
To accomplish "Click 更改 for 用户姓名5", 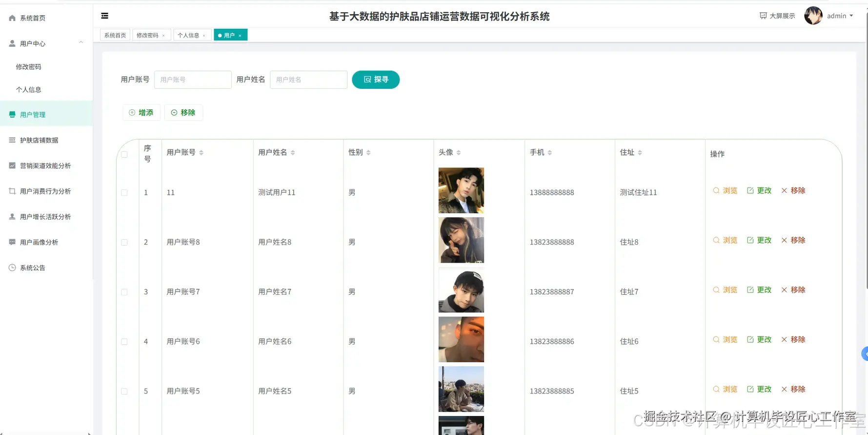I will (x=759, y=389).
